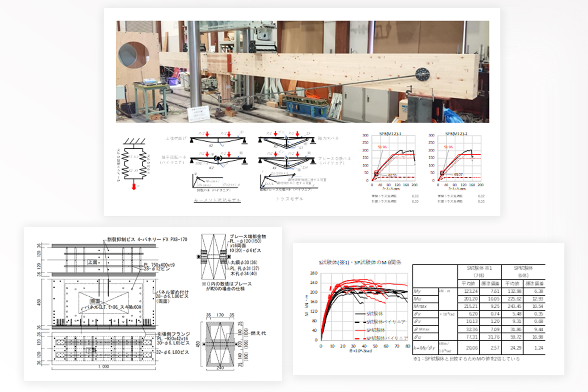Click the k=My/θy row label in table

tap(424, 348)
